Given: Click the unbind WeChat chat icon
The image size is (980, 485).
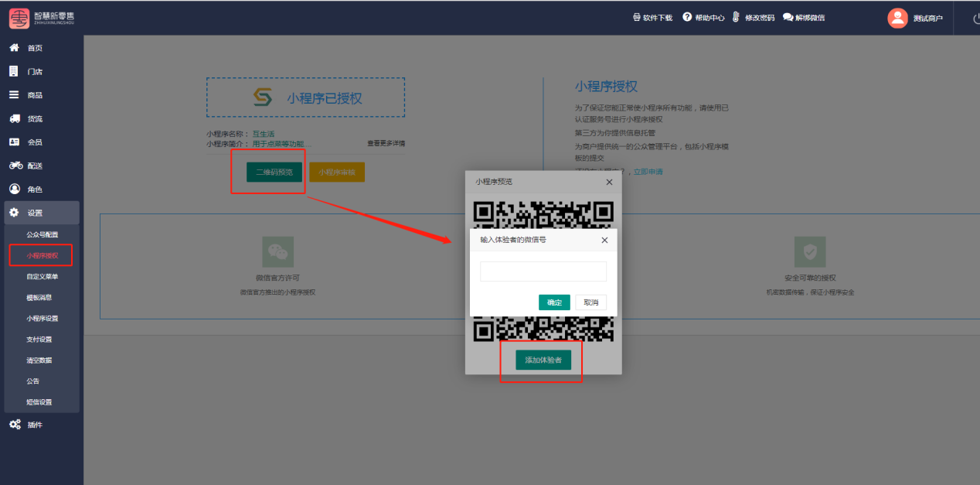Looking at the screenshot, I should pos(788,17).
